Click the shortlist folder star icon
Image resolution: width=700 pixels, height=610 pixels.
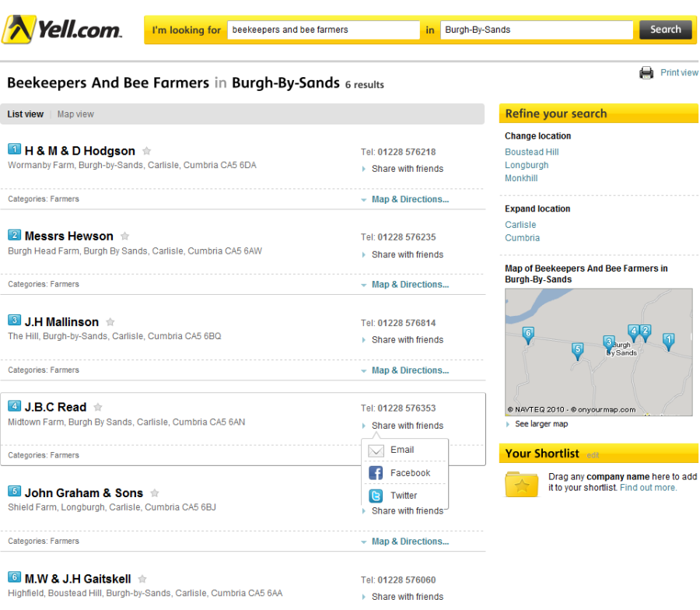coord(521,485)
